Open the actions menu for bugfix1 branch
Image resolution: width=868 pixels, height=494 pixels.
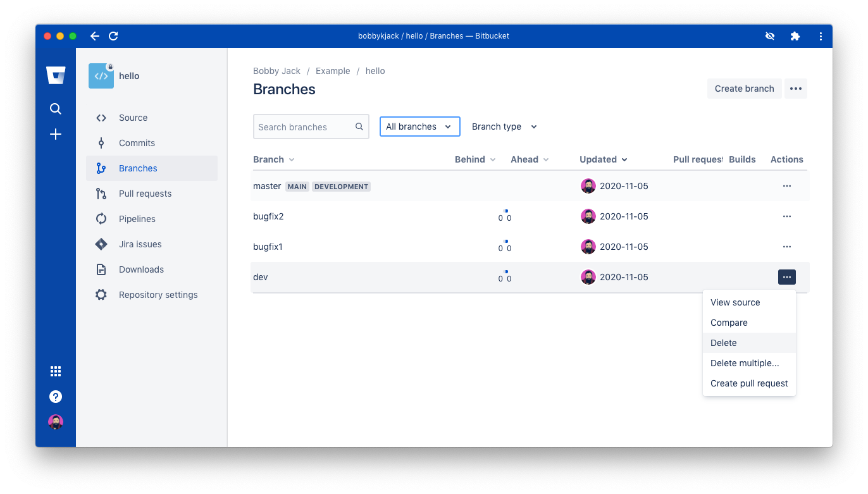click(786, 246)
